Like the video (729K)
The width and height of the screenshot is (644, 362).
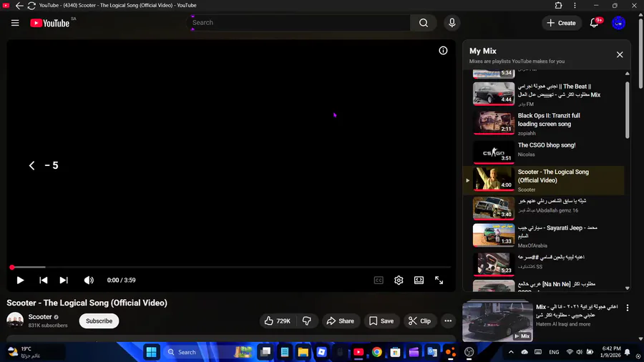point(278,321)
